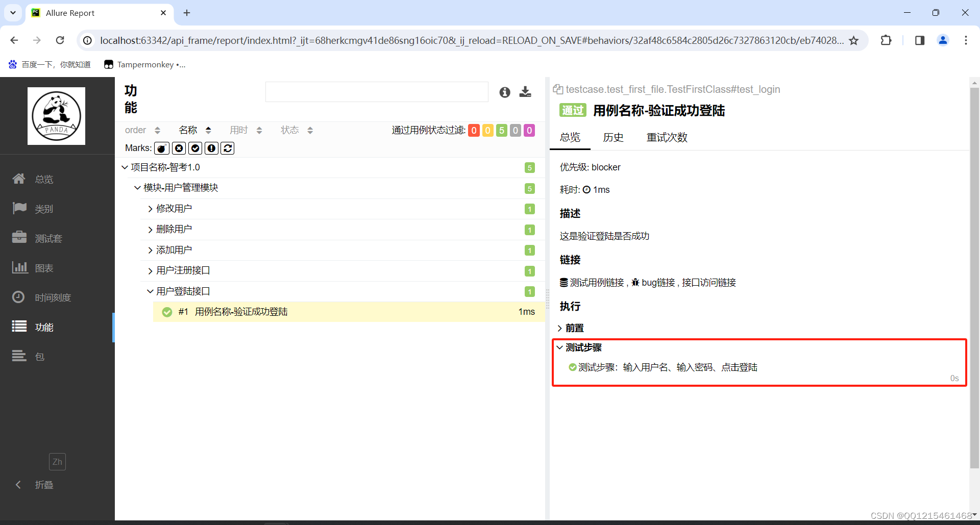The image size is (980, 525).
Task: Open the Chrome three-dot menu
Action: point(966,40)
